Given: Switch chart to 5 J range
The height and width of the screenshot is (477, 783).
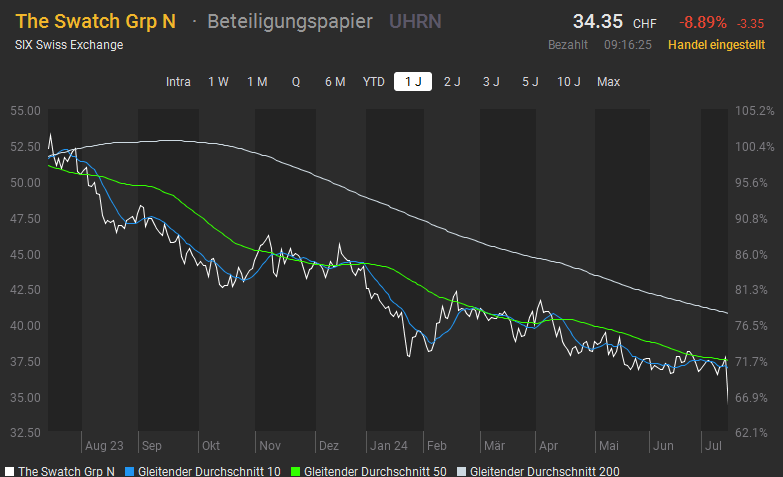Looking at the screenshot, I should [x=530, y=82].
